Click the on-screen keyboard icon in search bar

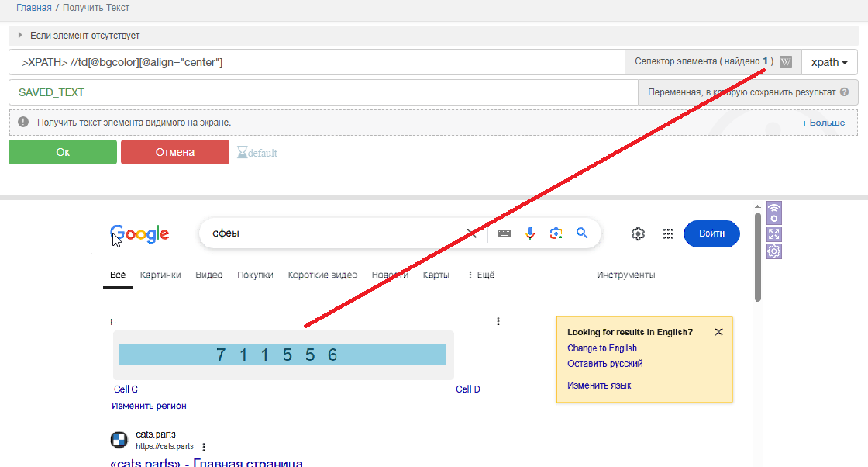click(x=505, y=233)
